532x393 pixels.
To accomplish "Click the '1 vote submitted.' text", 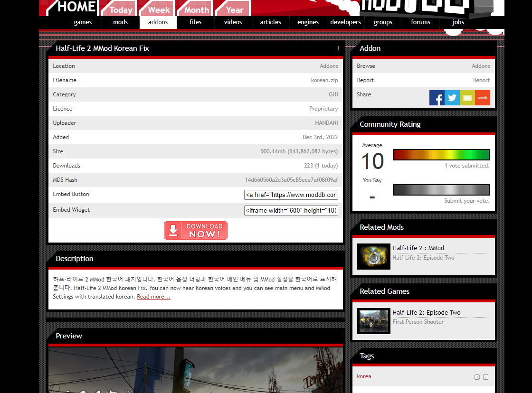I will click(467, 166).
